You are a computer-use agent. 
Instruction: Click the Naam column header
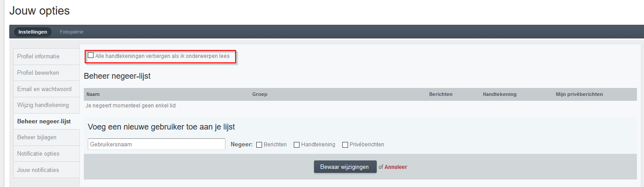[x=92, y=94]
